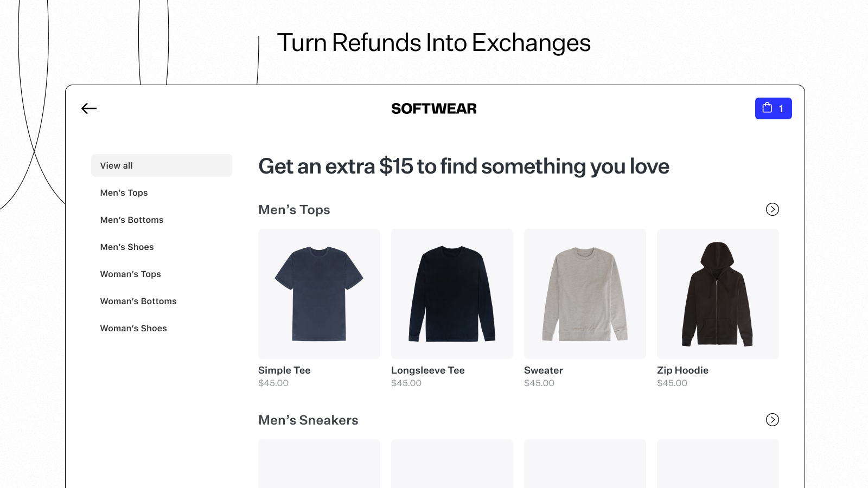
Task: Browse the Woman's Tops category
Action: 131,274
